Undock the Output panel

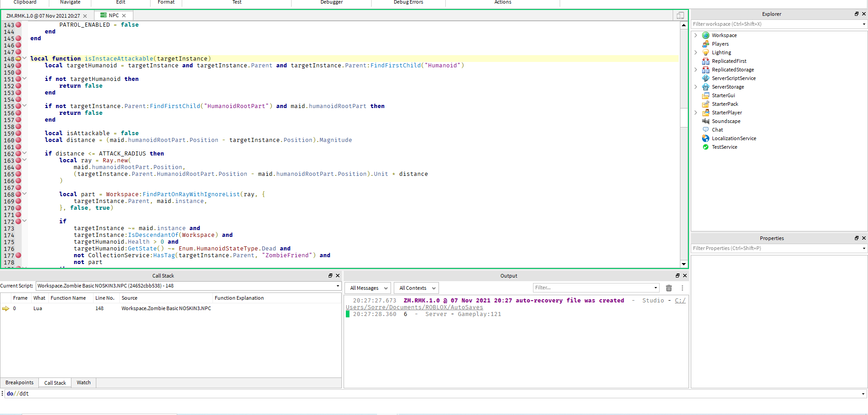click(677, 276)
